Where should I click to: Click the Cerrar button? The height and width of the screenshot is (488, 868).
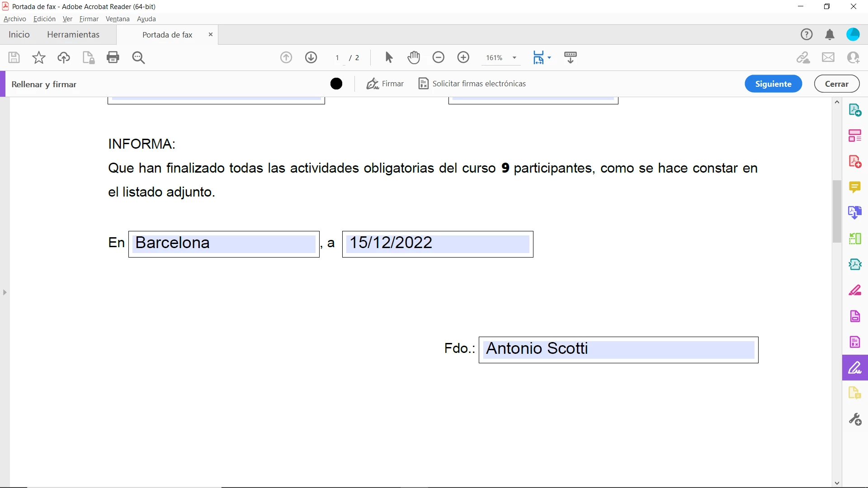(x=836, y=84)
